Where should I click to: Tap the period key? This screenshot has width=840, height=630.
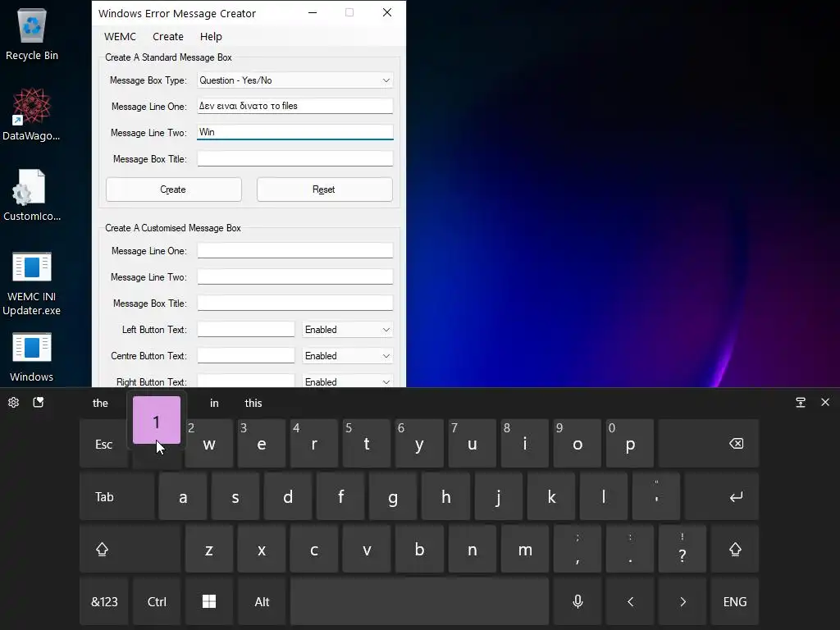click(x=630, y=549)
